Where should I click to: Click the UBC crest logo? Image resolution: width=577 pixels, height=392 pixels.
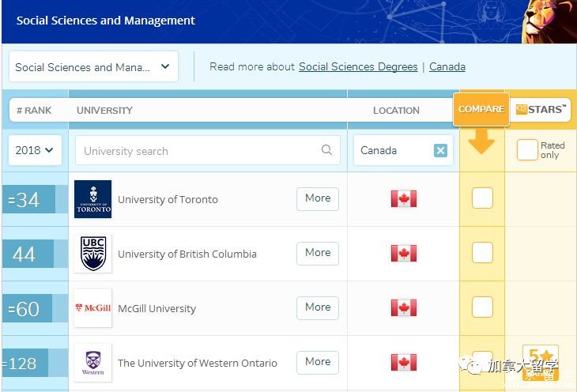[92, 254]
